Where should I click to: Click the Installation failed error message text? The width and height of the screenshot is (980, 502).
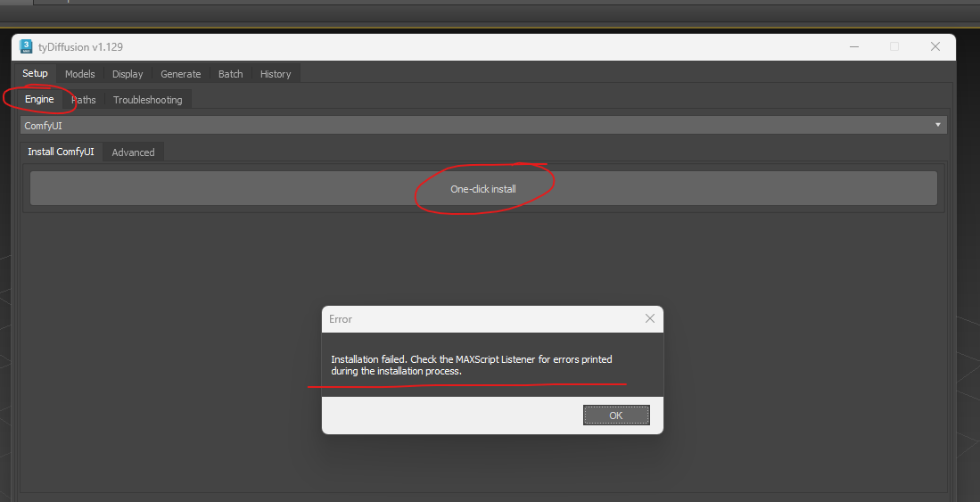pyautogui.click(x=471, y=365)
